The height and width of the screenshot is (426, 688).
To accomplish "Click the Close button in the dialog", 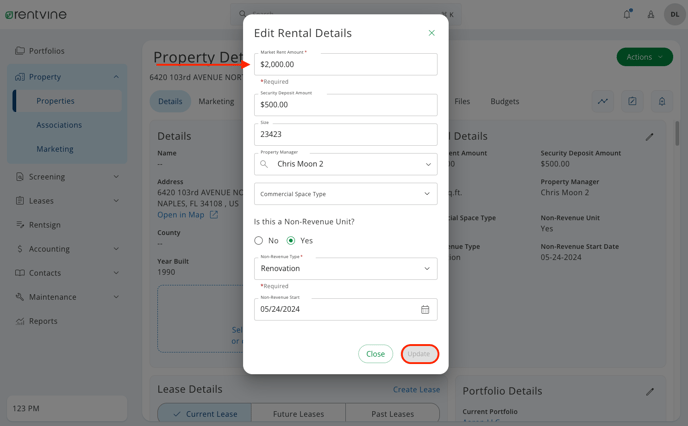I will click(x=375, y=354).
